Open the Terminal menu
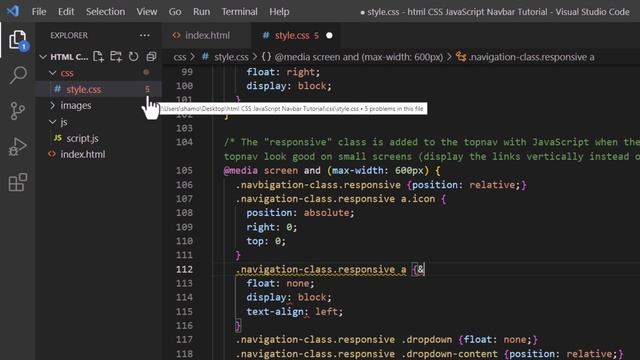The height and width of the screenshot is (360, 640). coord(239,12)
